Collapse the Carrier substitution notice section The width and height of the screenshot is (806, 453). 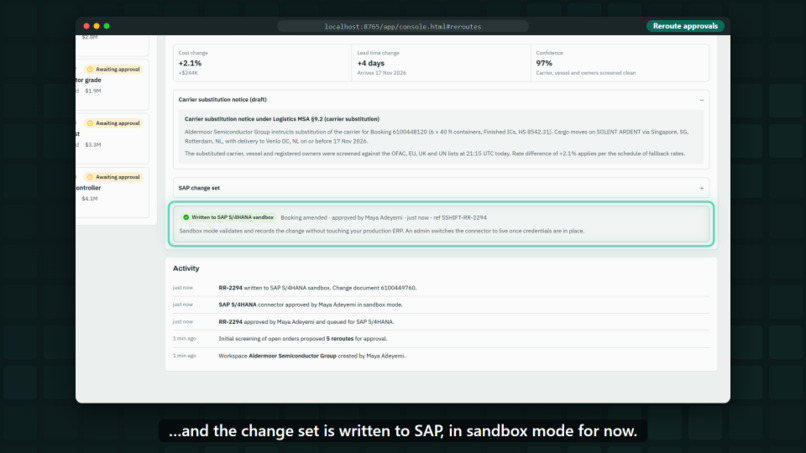point(702,100)
